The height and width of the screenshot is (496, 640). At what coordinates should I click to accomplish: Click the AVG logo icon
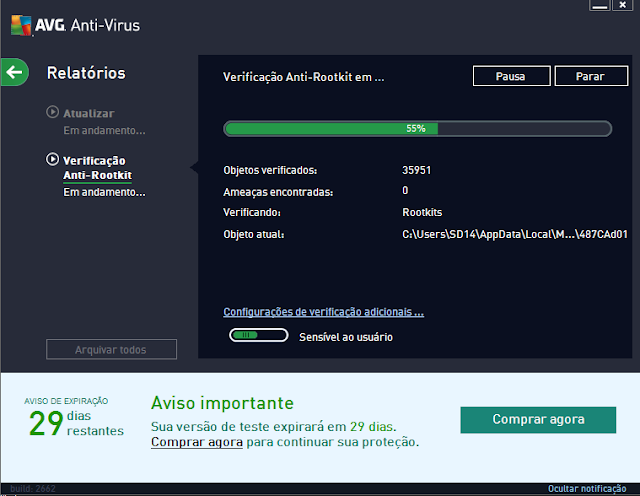tap(21, 25)
